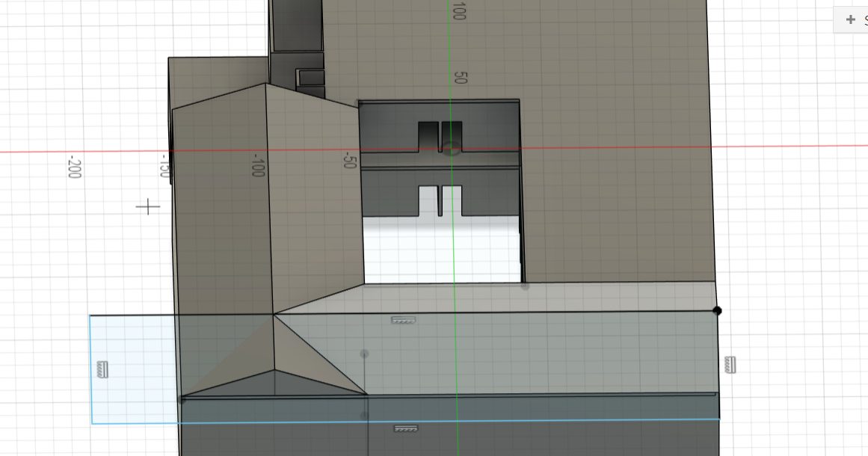Select the horizontal constraint glyph on the rectangle's top edge
This screenshot has height=456, width=868.
click(403, 320)
